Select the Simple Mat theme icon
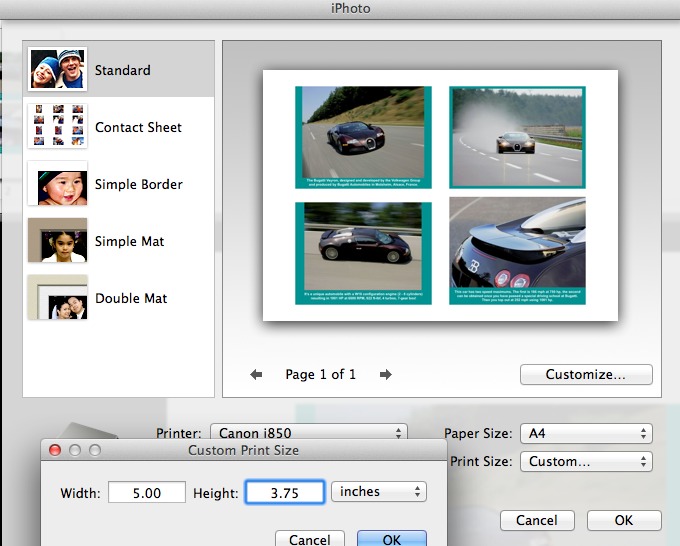Image resolution: width=680 pixels, height=546 pixels. click(57, 241)
